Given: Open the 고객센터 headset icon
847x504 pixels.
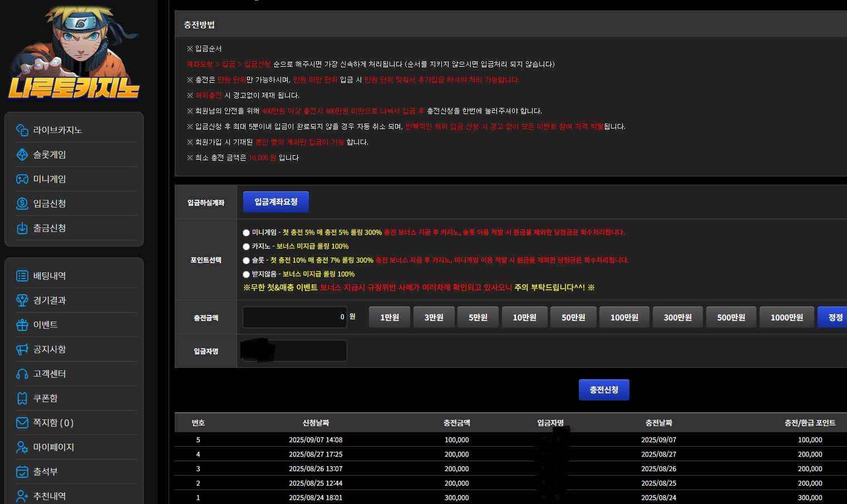Looking at the screenshot, I should tap(22, 374).
